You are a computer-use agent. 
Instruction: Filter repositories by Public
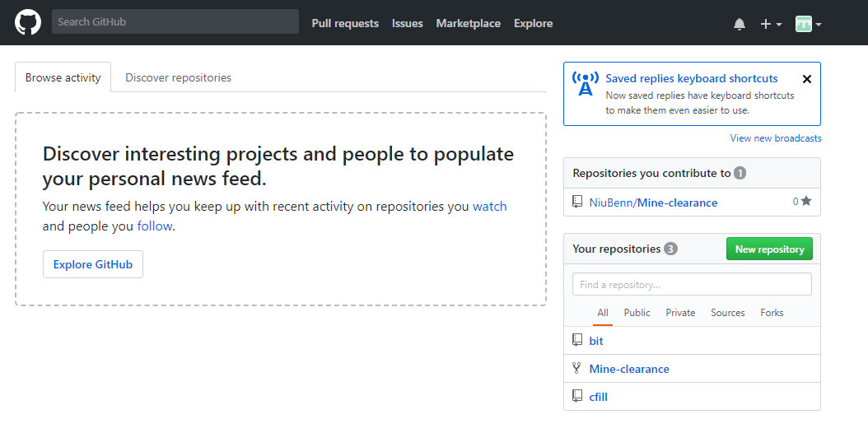tap(637, 313)
